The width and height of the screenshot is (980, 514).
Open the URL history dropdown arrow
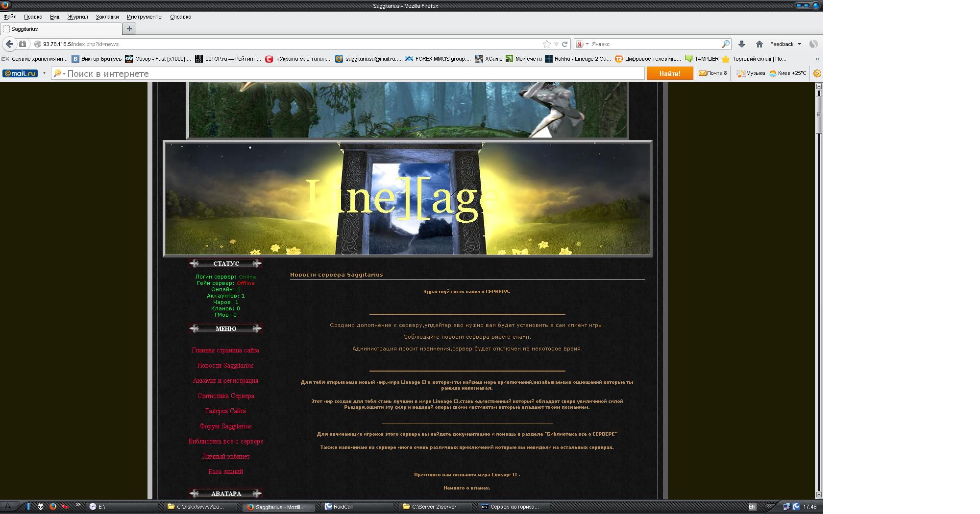click(x=556, y=44)
